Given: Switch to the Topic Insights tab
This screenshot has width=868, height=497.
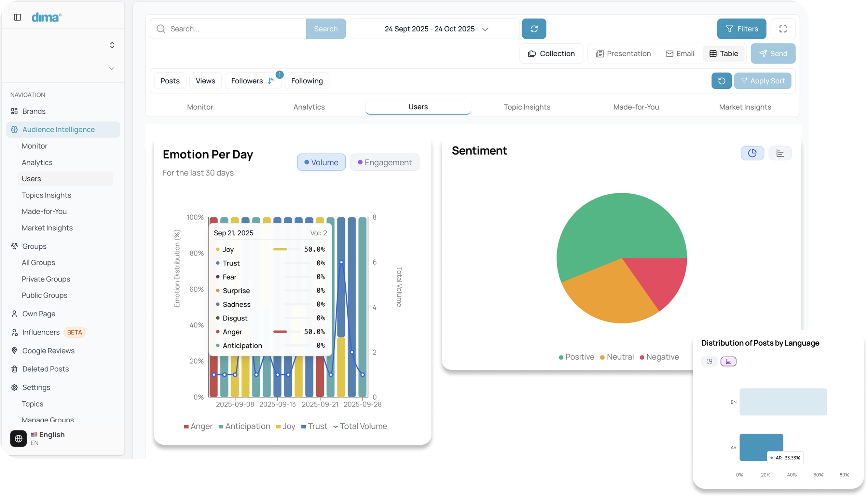Looking at the screenshot, I should 527,107.
